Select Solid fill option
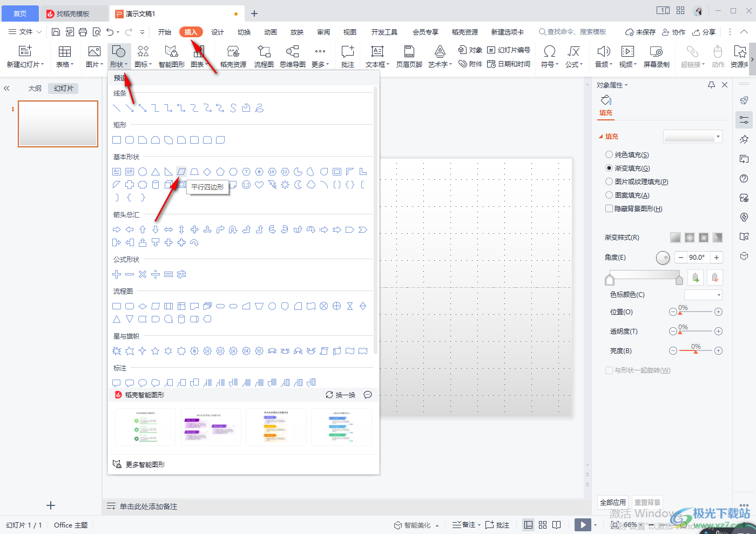Screen dimensions: 756x534 click(627, 154)
